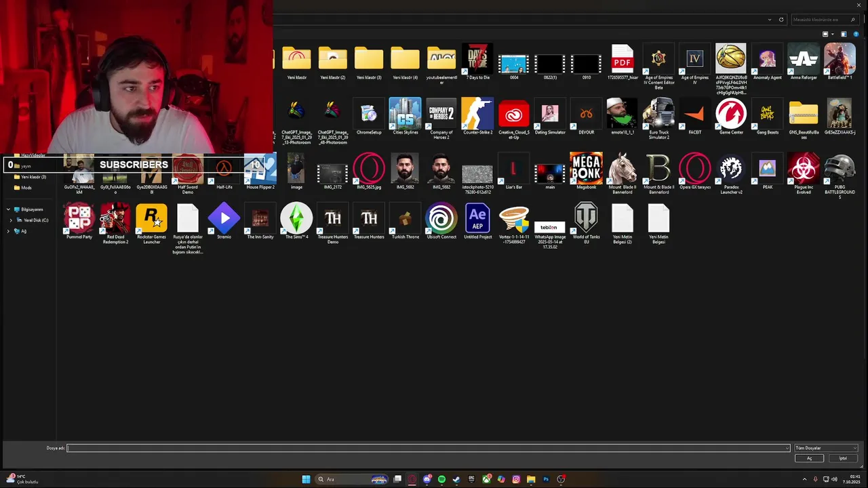
Task: Select the Counter-Strike 2 shortcut
Action: [x=477, y=117]
